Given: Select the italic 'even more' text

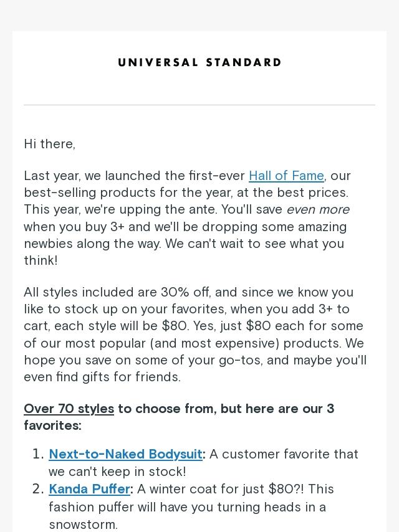Looking at the screenshot, I should [318, 209].
